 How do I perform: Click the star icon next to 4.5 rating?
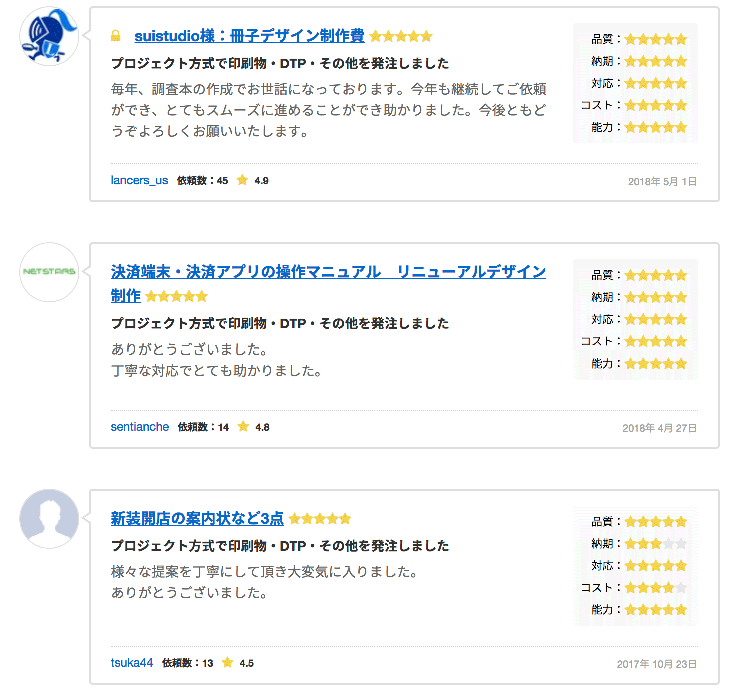click(x=228, y=663)
